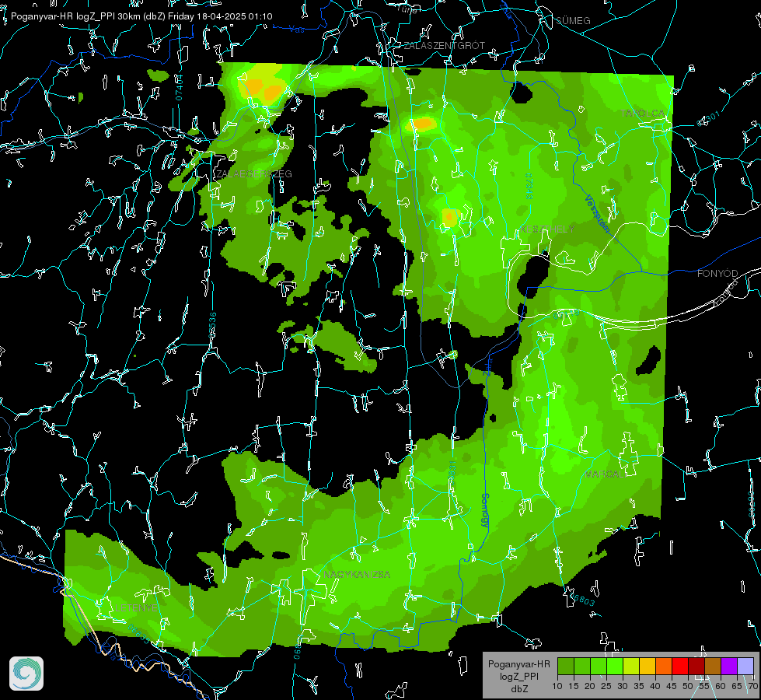This screenshot has width=761, height=700.
Task: Click the MARCALI city label
Action: [x=605, y=474]
